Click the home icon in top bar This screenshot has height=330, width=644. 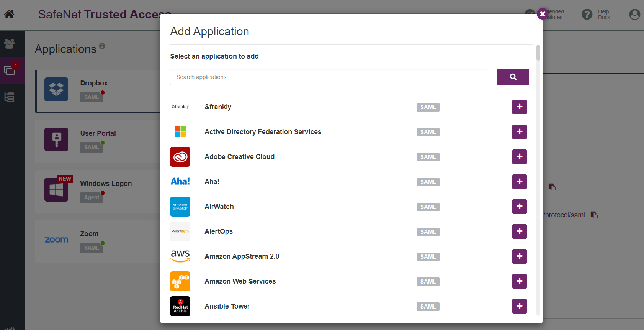pyautogui.click(x=9, y=15)
